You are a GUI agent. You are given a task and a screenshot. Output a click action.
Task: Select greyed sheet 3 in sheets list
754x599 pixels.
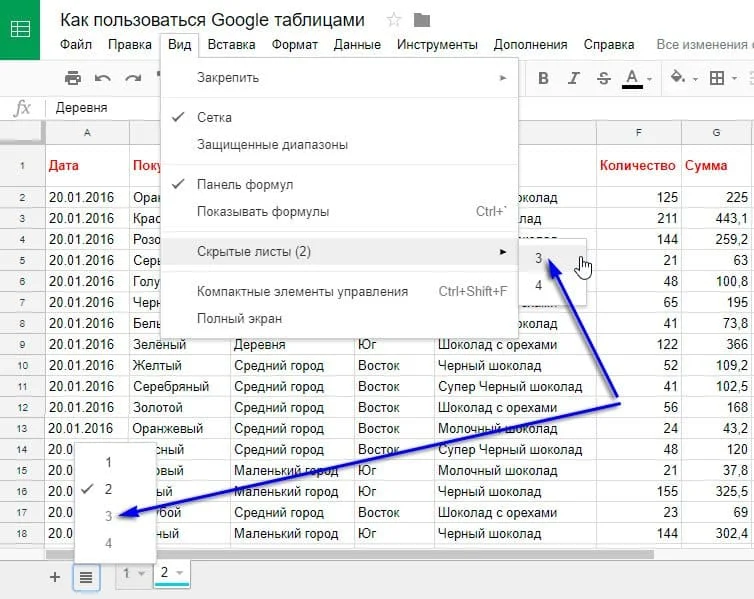pos(115,516)
